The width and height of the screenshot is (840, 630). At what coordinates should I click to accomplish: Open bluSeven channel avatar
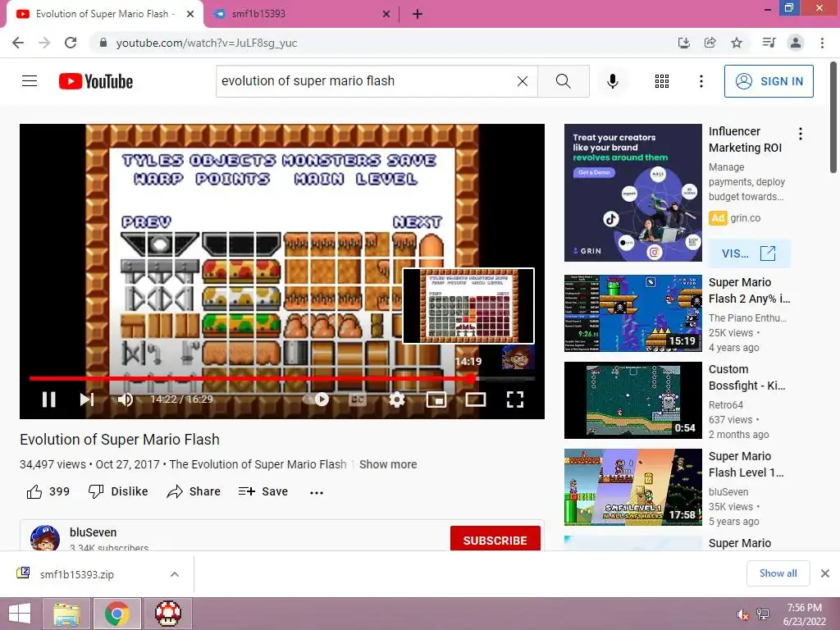click(x=45, y=538)
